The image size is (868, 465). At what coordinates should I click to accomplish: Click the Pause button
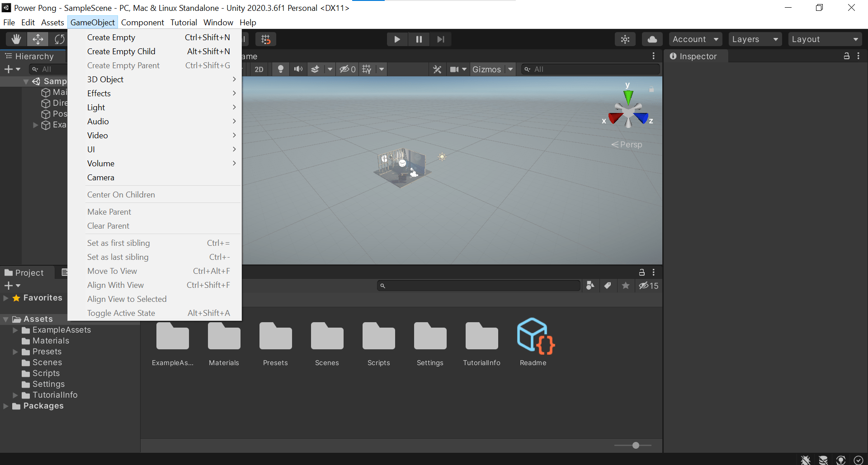pyautogui.click(x=419, y=39)
